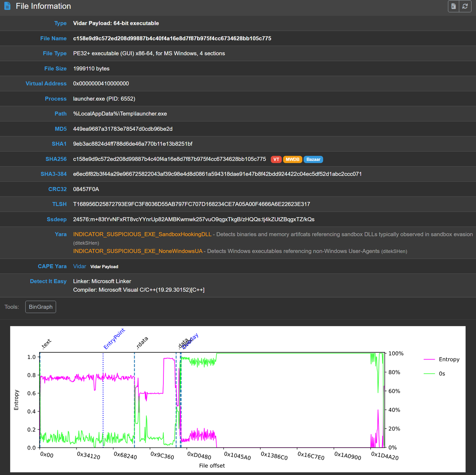
Task: Click the 'Tools:' label
Action: 12,307
